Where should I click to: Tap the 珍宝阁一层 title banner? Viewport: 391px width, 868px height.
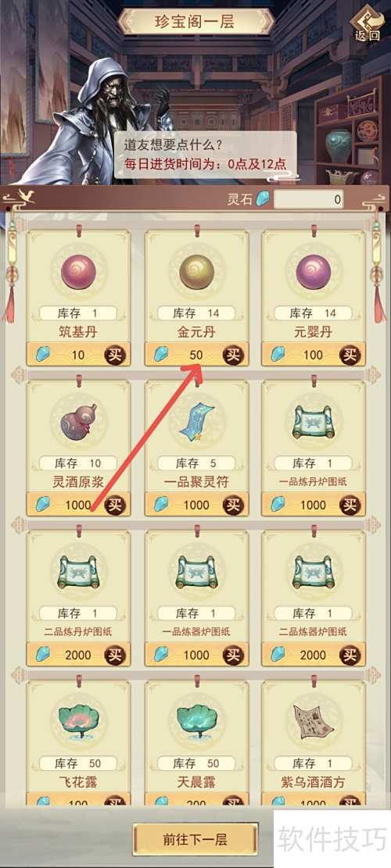(x=195, y=22)
